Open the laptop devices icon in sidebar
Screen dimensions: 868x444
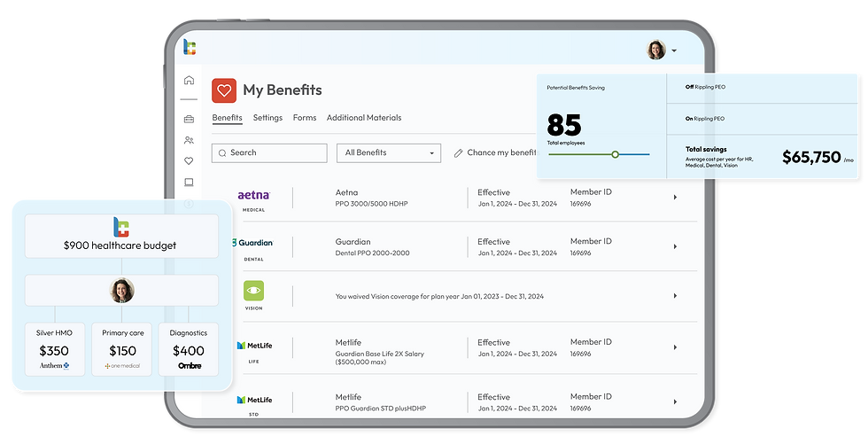tap(189, 183)
